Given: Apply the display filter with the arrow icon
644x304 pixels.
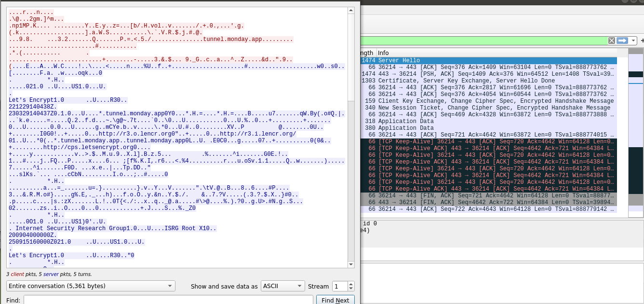Looking at the screenshot, I should pos(622,41).
